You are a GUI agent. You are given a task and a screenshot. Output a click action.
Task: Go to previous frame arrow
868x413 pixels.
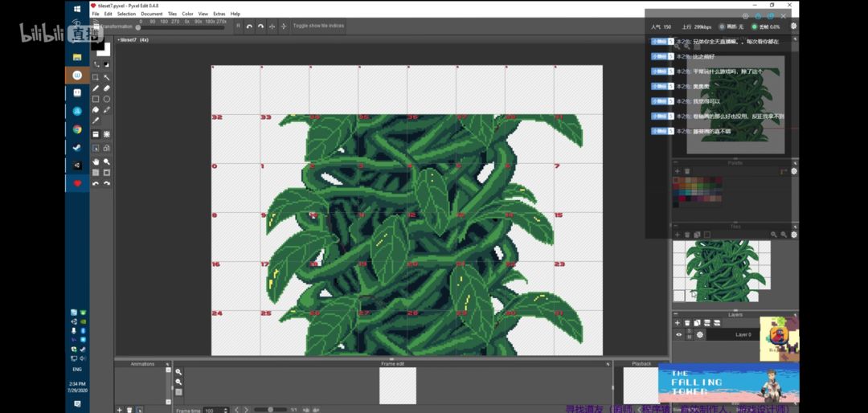[236, 410]
